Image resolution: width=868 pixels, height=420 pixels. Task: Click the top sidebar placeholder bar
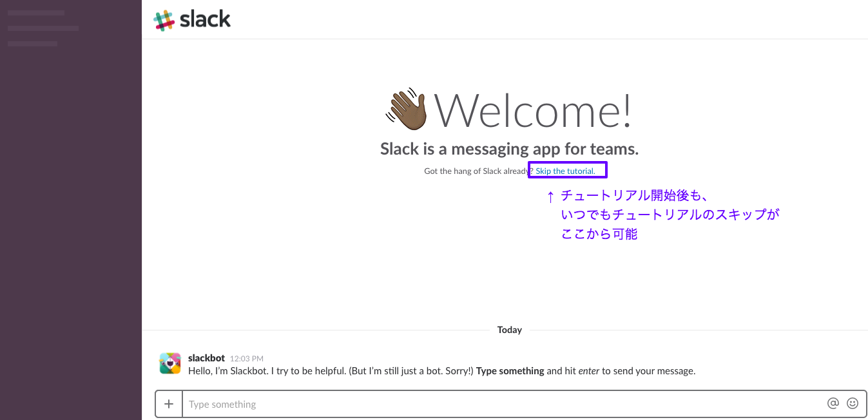36,13
